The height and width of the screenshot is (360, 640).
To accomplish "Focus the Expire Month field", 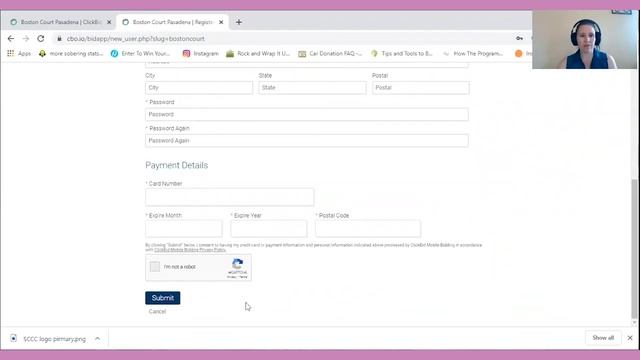I will point(184,229).
